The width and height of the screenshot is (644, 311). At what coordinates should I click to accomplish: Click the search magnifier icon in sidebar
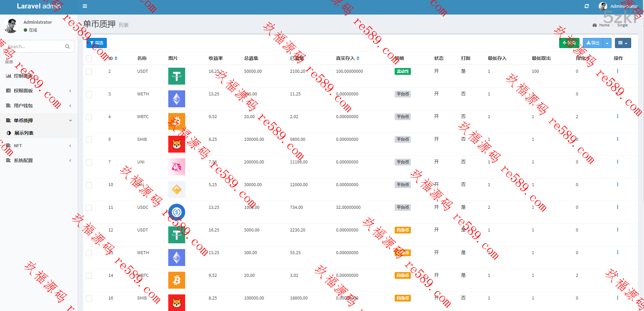coord(67,46)
